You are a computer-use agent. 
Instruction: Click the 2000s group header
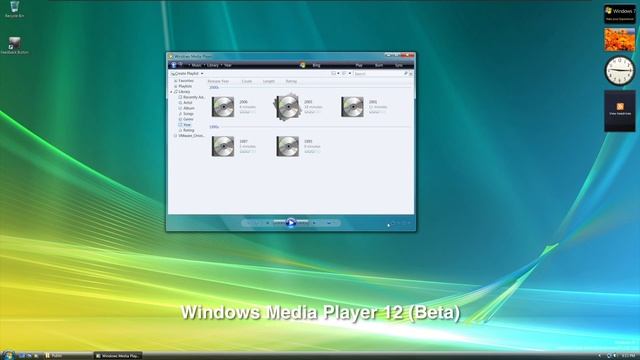point(214,87)
